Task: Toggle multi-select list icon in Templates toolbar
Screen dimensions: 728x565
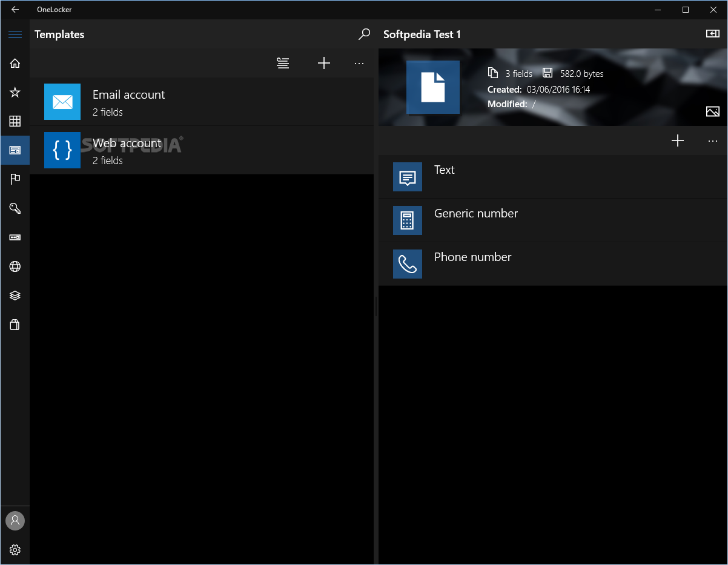Action: (x=283, y=63)
